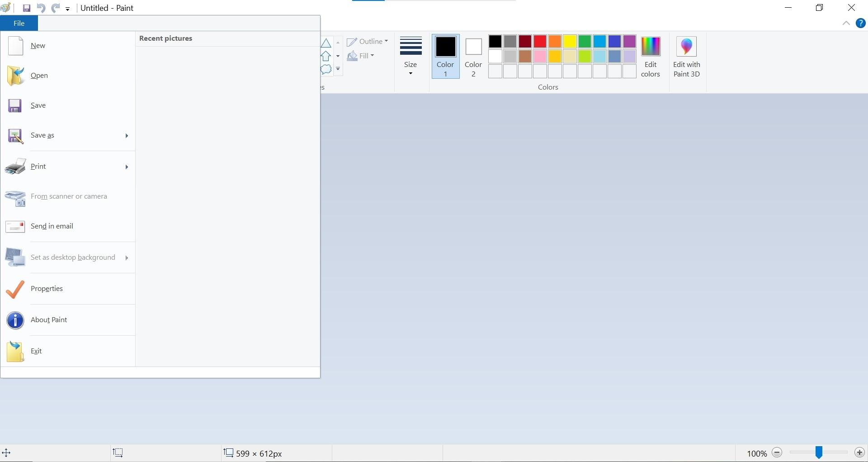Select the triangle shape
Image resolution: width=868 pixels, height=462 pixels.
[326, 43]
